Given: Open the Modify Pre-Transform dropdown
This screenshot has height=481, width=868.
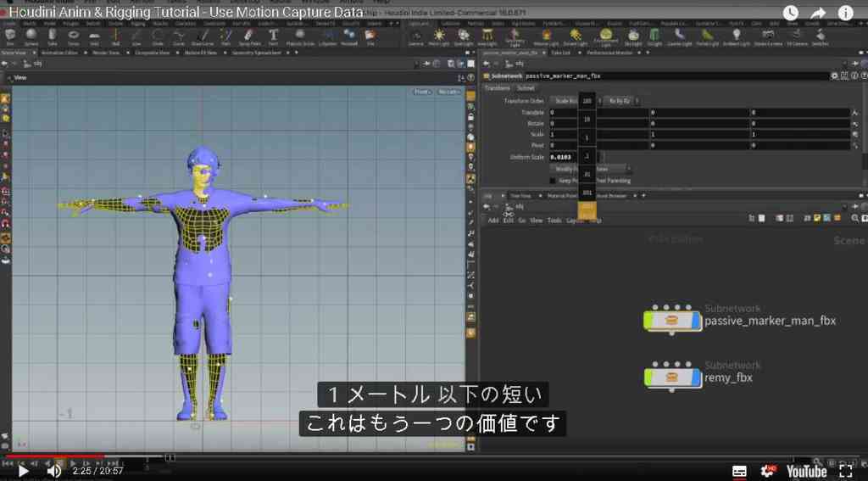Looking at the screenshot, I should point(590,169).
